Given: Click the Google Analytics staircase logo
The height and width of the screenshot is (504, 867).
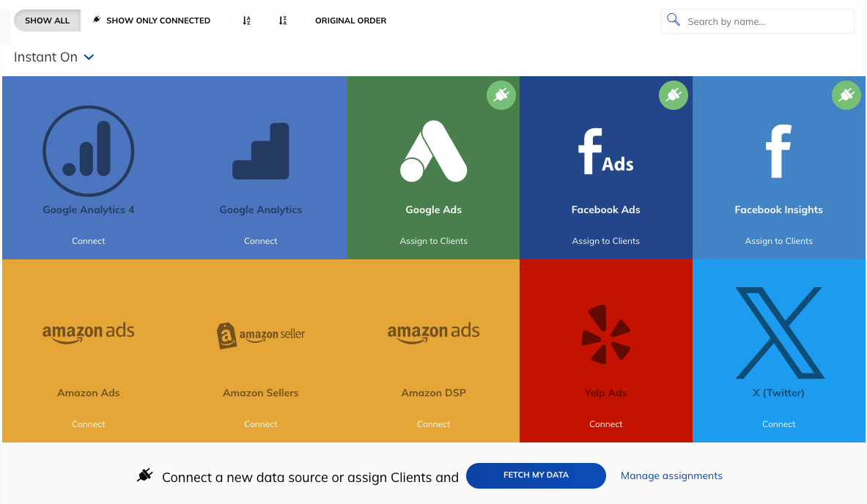Looking at the screenshot, I should (x=260, y=151).
